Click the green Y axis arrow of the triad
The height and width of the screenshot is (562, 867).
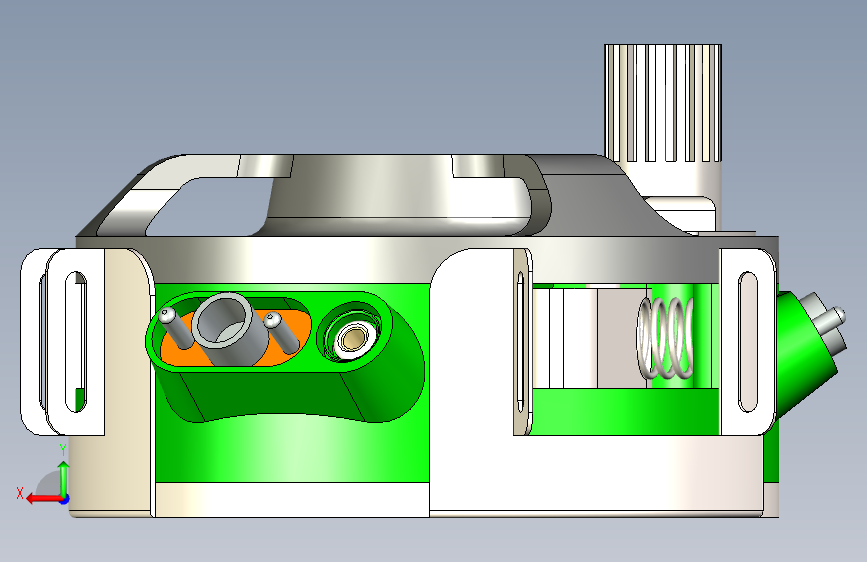[64, 478]
